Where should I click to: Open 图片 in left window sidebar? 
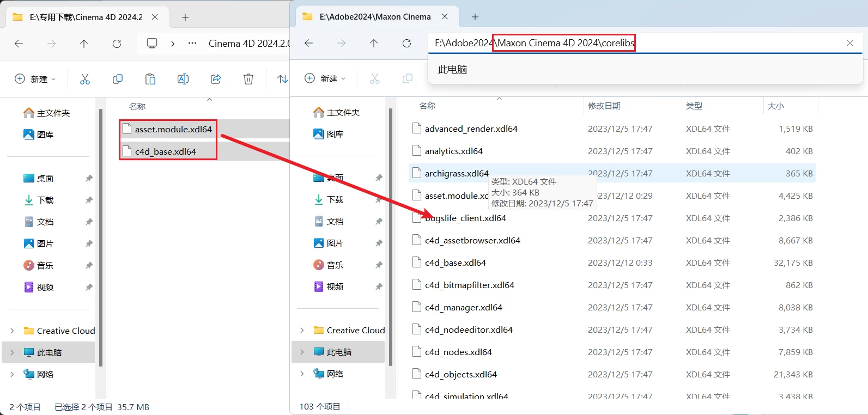pyautogui.click(x=39, y=243)
